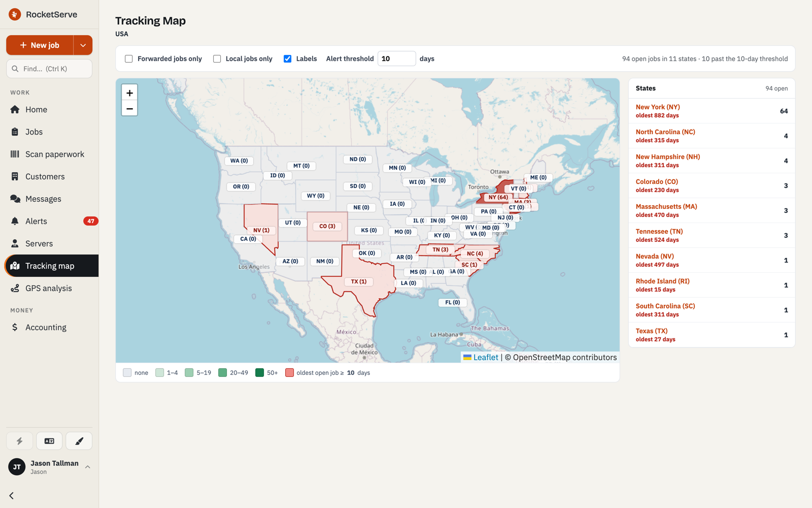This screenshot has width=812, height=508.
Task: Click the Messages chat bubbles icon
Action: (x=15, y=199)
